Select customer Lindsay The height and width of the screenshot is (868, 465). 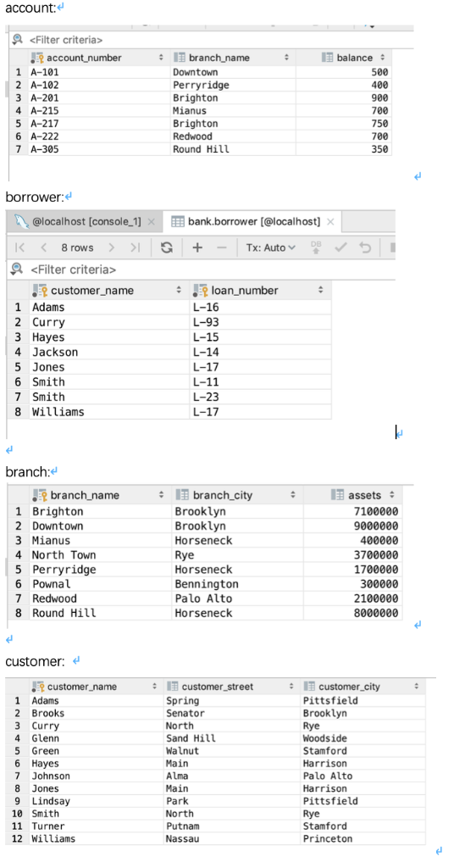[x=96, y=801]
